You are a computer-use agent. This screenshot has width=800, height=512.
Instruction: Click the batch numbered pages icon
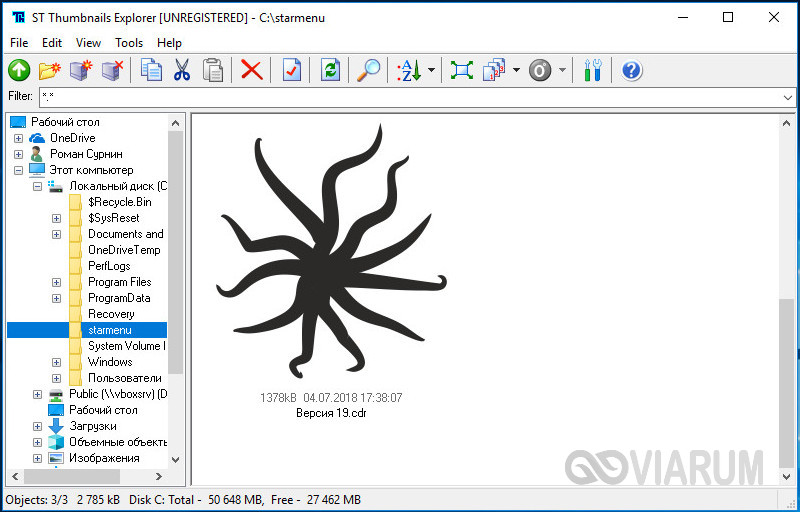coord(493,70)
